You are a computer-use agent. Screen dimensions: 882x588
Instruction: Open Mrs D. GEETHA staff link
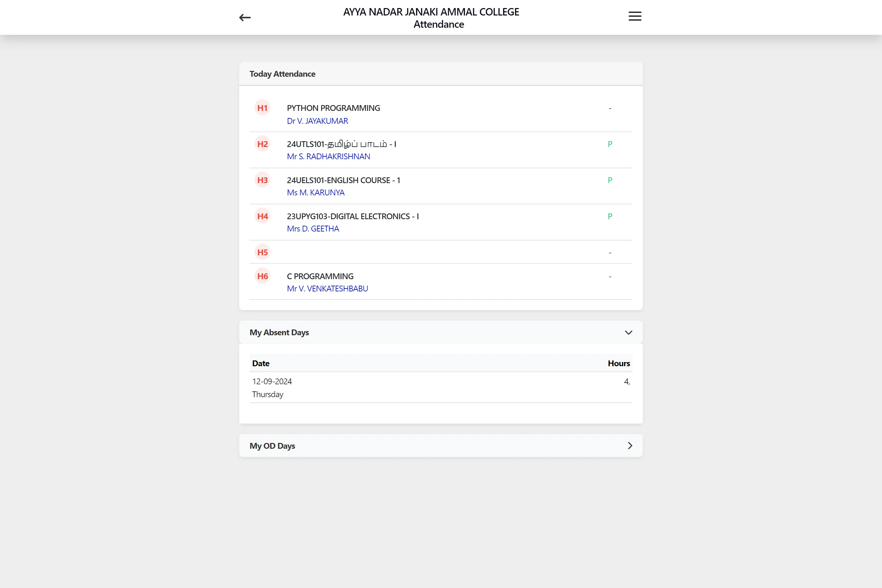(313, 228)
